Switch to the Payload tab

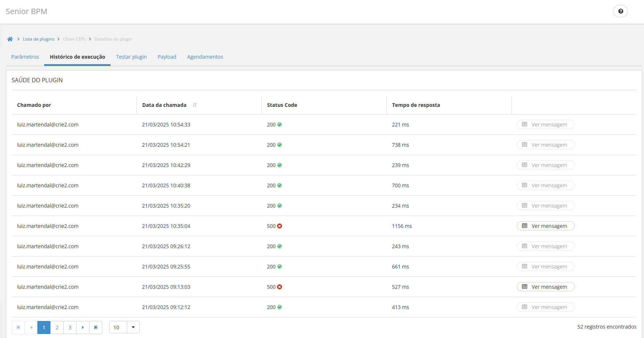pos(167,57)
